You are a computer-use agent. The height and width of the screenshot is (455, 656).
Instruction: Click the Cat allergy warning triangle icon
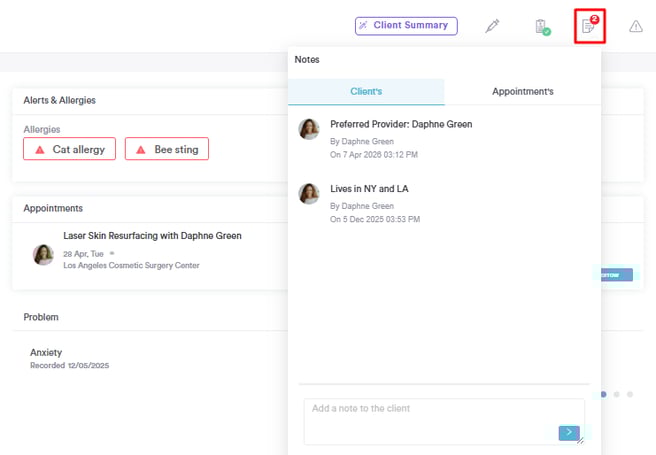[40, 150]
